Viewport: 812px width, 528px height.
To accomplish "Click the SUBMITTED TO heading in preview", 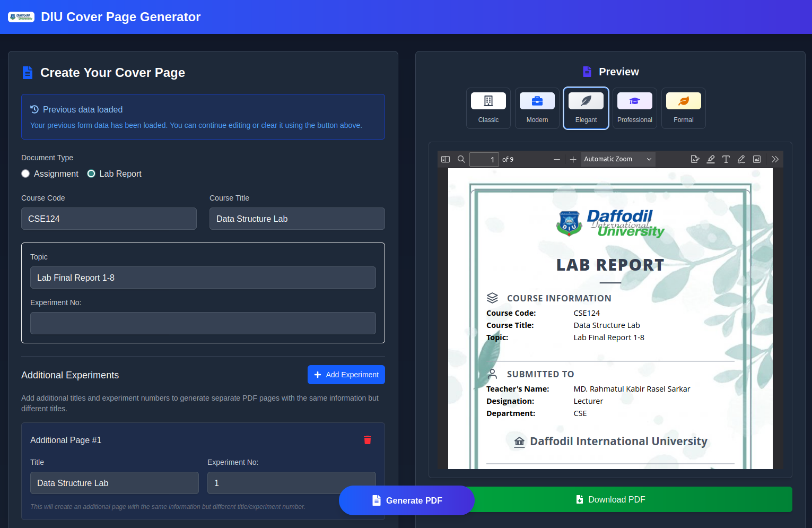I will click(x=540, y=374).
